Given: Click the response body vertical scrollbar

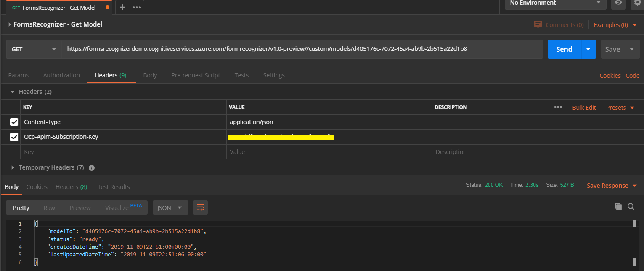Looking at the screenshot, I should point(635,243).
